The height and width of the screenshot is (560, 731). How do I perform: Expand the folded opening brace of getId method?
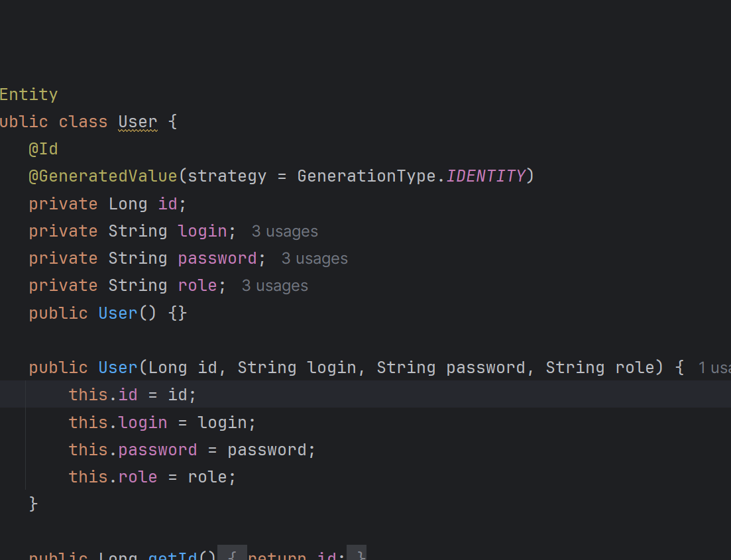click(232, 553)
